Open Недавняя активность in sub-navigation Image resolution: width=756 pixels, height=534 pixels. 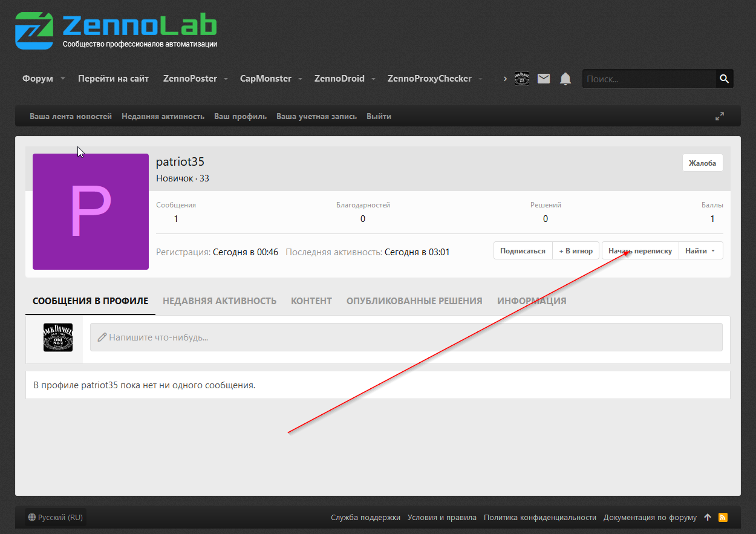pos(163,116)
